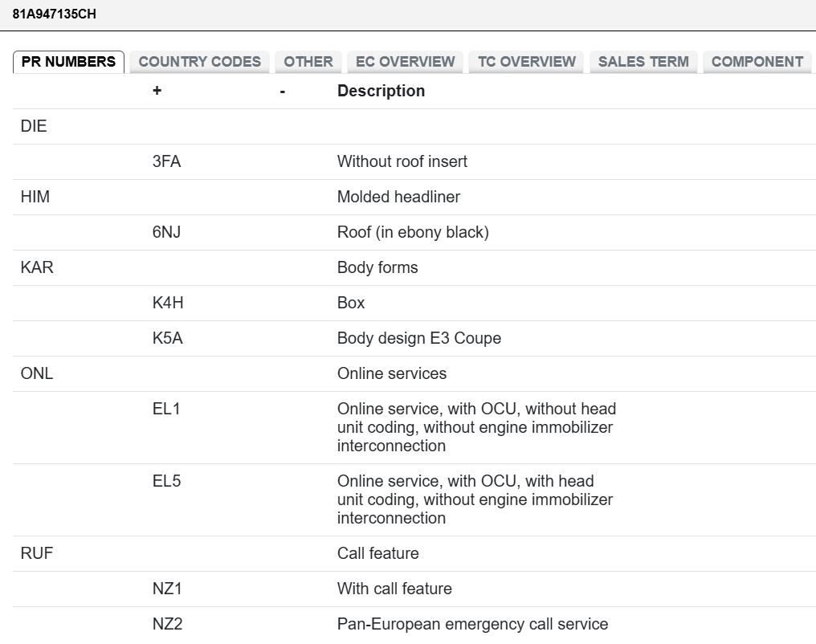Click the Description column header

tap(381, 91)
